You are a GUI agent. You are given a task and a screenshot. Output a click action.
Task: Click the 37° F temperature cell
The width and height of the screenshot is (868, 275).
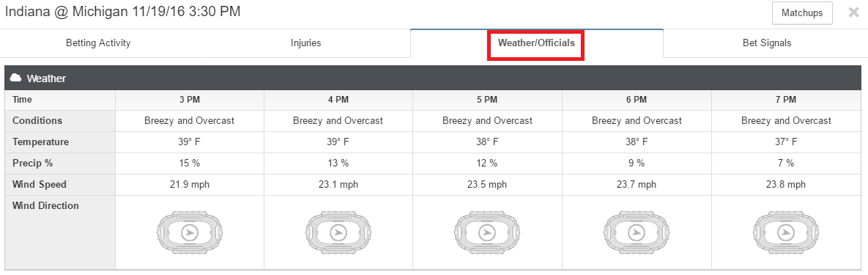[x=786, y=142]
